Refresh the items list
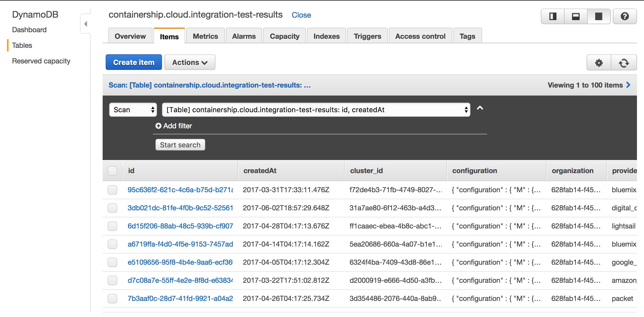Screen dimensions: 644x317 (x=624, y=63)
